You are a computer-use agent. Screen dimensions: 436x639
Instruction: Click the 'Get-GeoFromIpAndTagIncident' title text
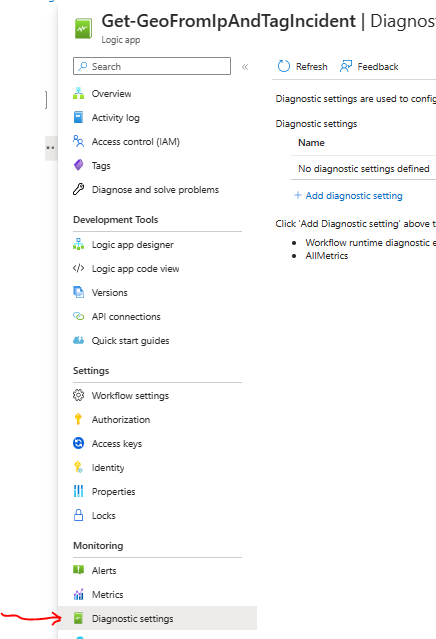228,21
